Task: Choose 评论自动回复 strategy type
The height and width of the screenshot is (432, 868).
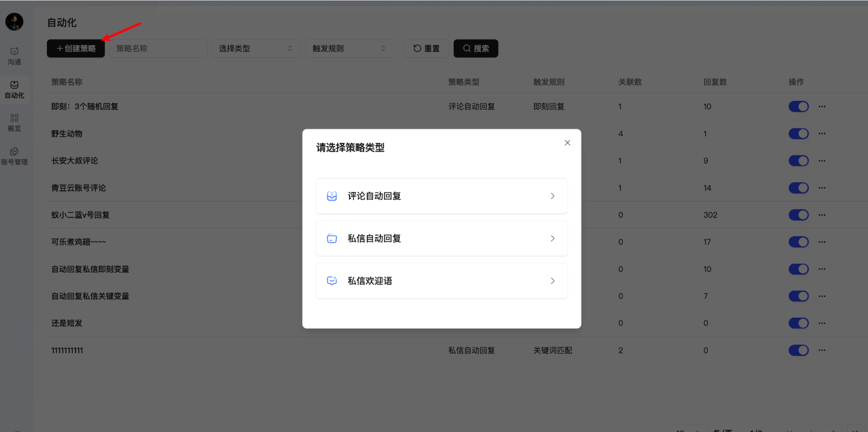Action: point(441,196)
